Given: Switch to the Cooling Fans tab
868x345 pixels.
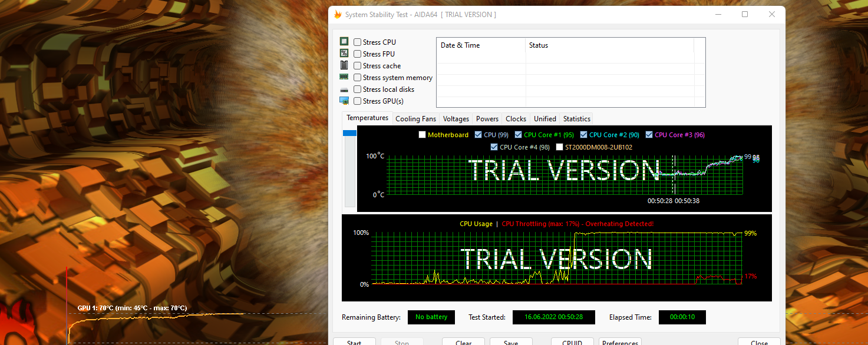Looking at the screenshot, I should [415, 119].
